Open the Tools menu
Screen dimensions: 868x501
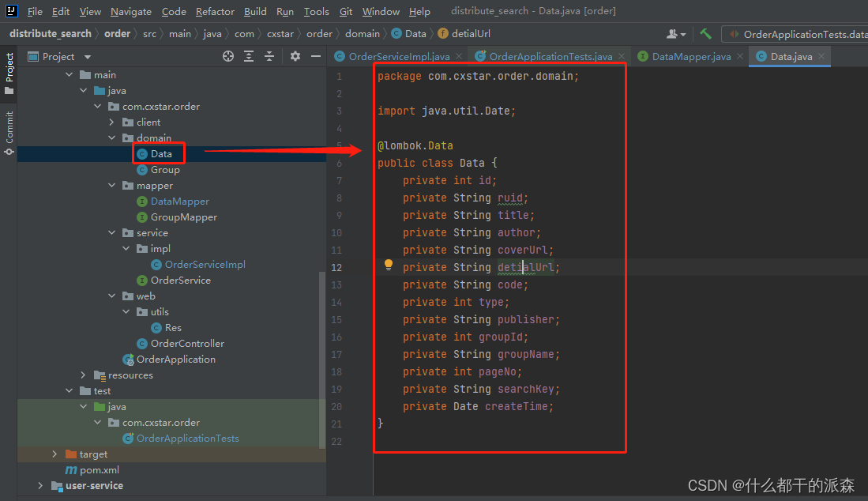click(317, 11)
